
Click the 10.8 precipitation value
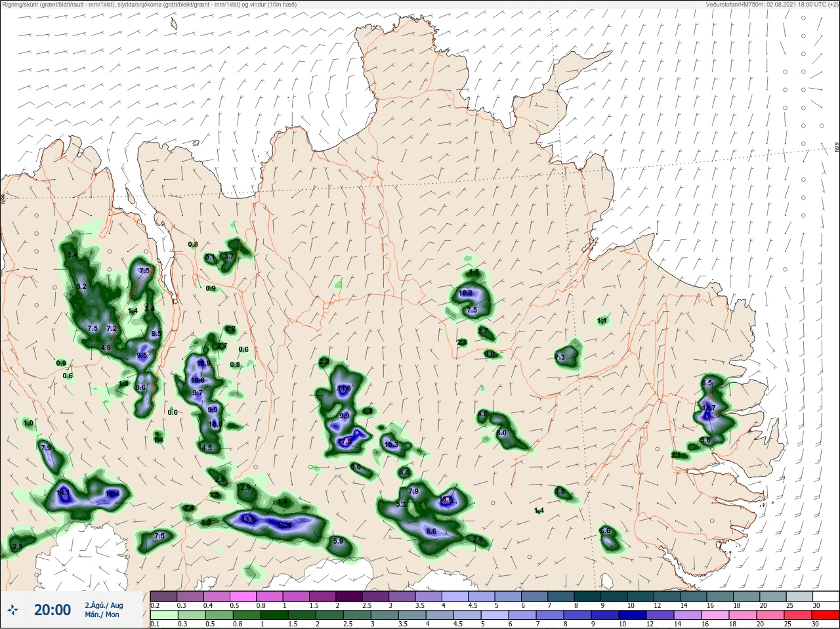tap(198, 381)
